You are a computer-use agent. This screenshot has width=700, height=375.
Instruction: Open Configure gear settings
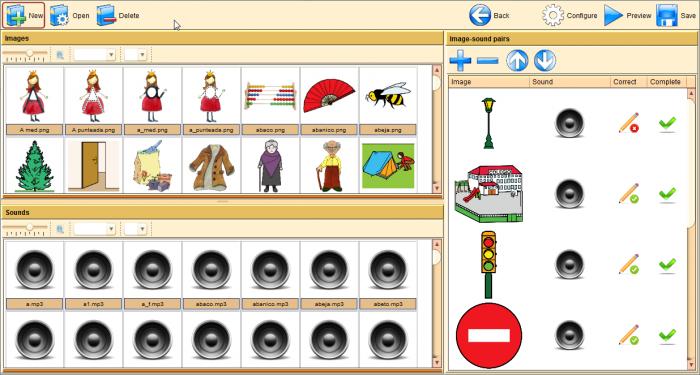(553, 16)
